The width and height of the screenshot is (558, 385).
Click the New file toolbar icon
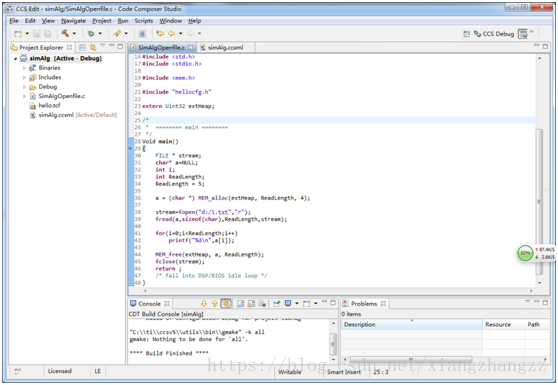[18, 33]
